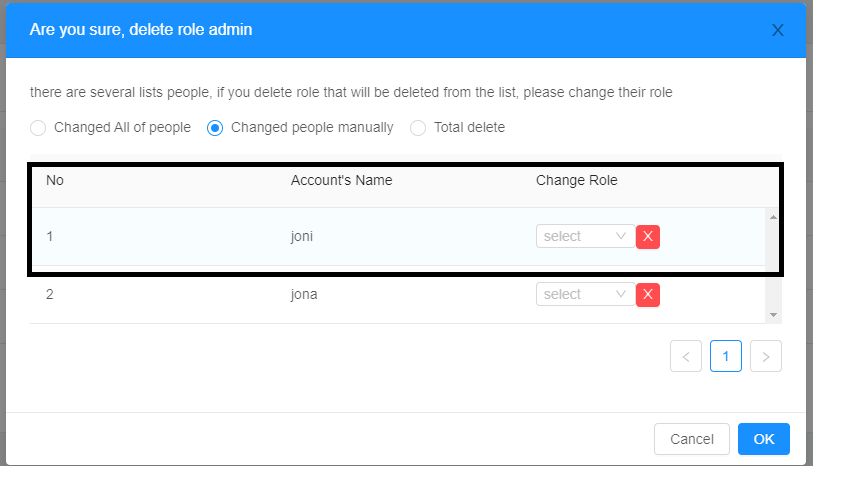Close the delete role dialog

pos(777,30)
